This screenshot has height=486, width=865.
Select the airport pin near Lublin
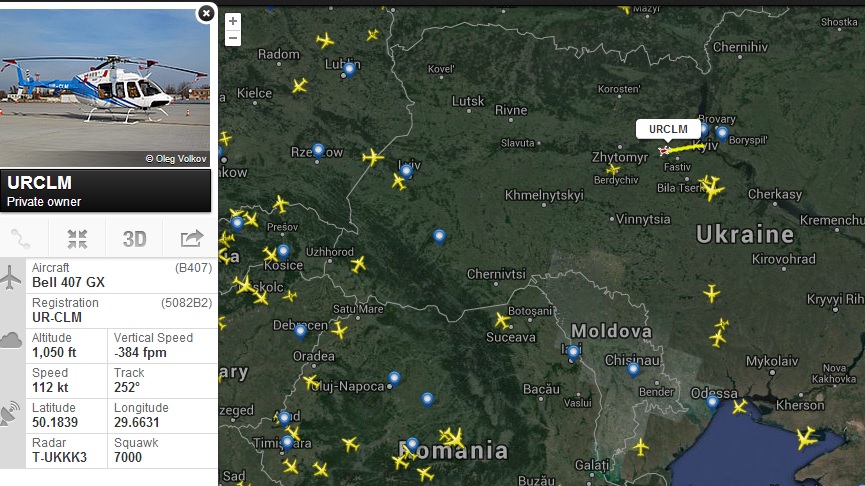click(349, 70)
